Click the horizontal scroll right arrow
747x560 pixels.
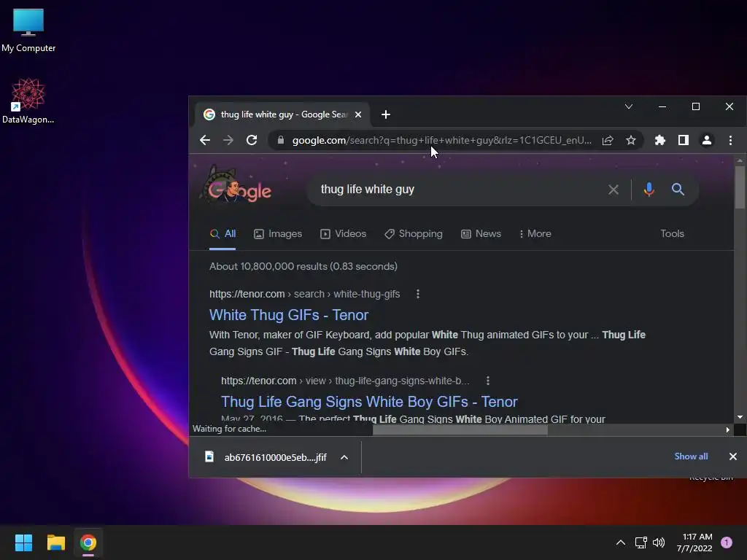pos(727,430)
